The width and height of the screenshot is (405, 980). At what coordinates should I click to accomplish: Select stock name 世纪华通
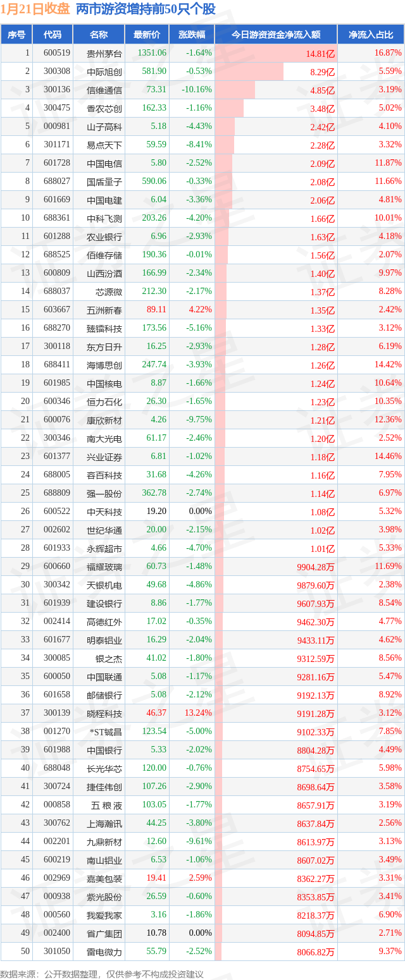point(104,530)
